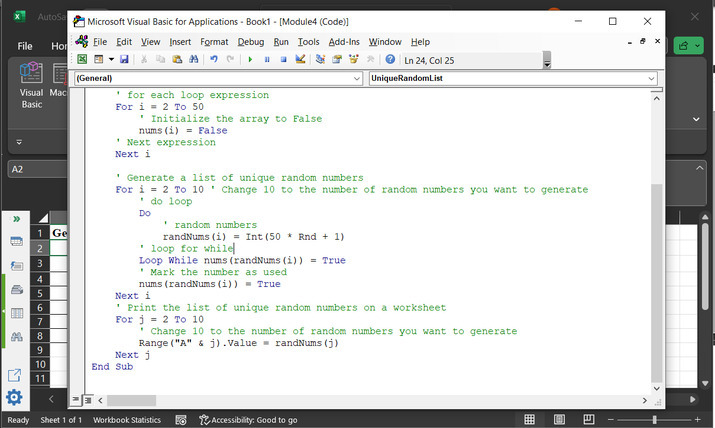The width and height of the screenshot is (715, 428).
Task: Click View Microsoft Excel toolbar icon
Action: [82, 59]
